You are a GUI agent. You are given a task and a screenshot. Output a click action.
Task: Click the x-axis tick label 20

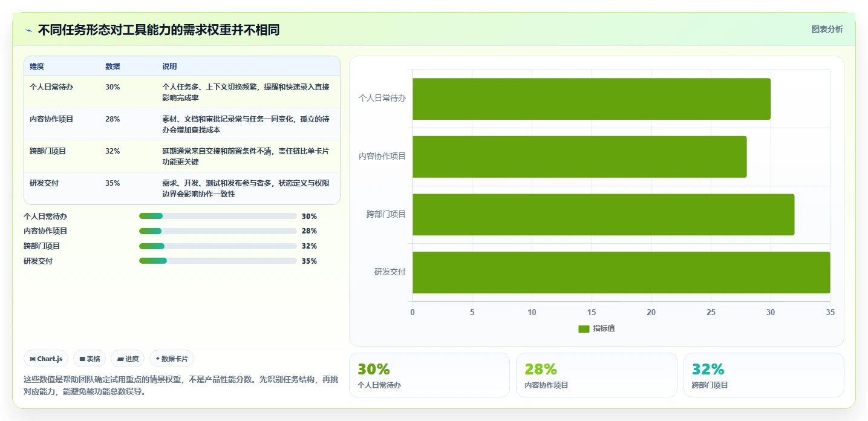click(x=651, y=313)
